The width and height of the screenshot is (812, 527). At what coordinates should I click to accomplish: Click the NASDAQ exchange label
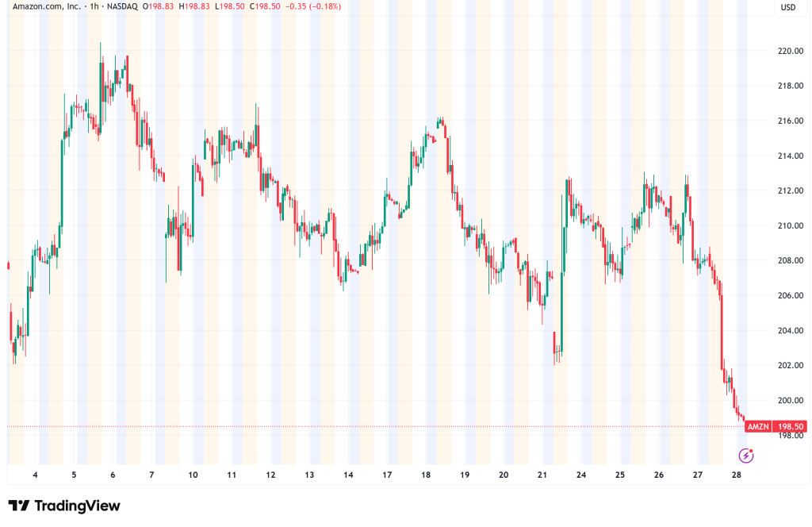pos(123,7)
